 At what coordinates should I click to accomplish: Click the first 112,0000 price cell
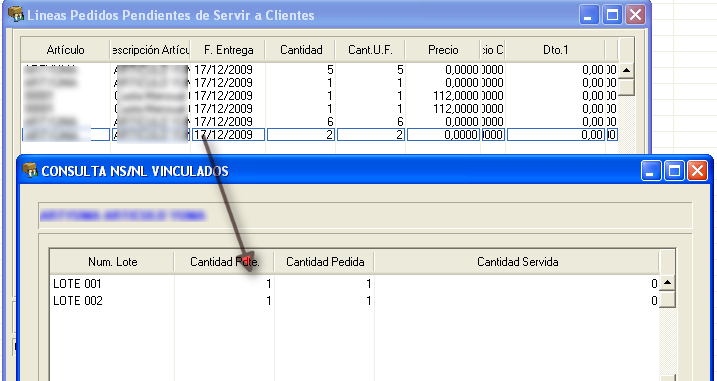pos(443,96)
